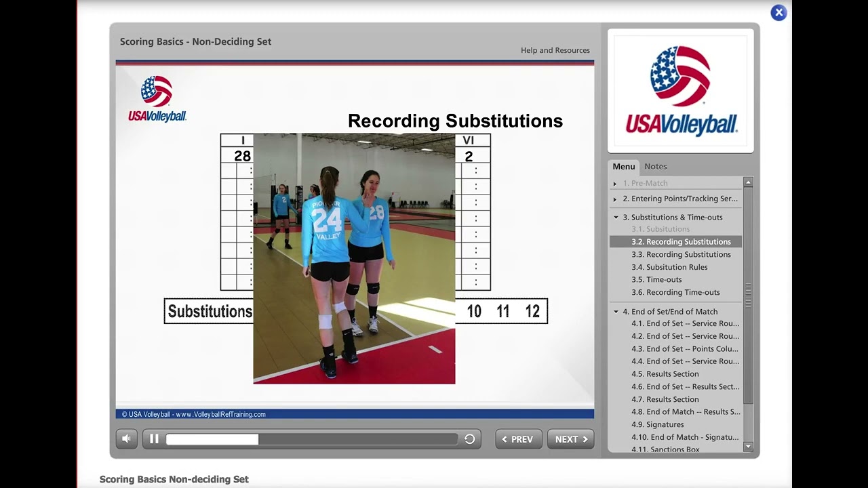Open the Help and Resources link

point(555,50)
